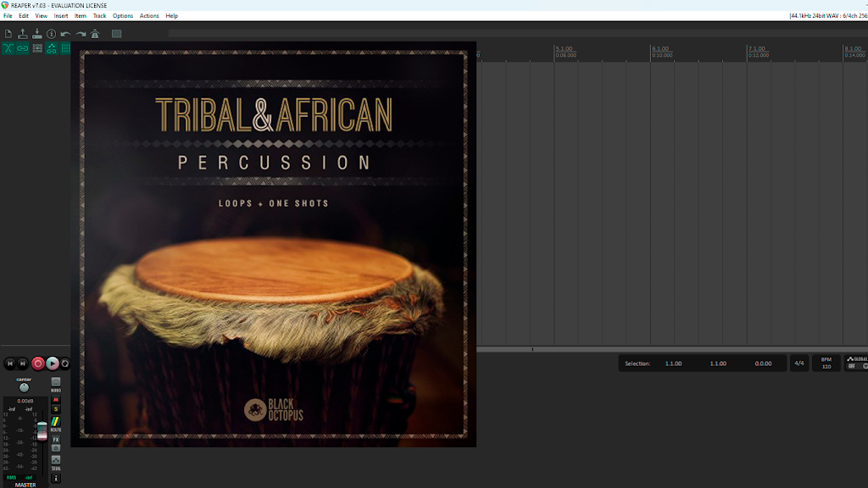The width and height of the screenshot is (868, 488).
Task: Open the time signature 4/4 field
Action: pyautogui.click(x=798, y=363)
